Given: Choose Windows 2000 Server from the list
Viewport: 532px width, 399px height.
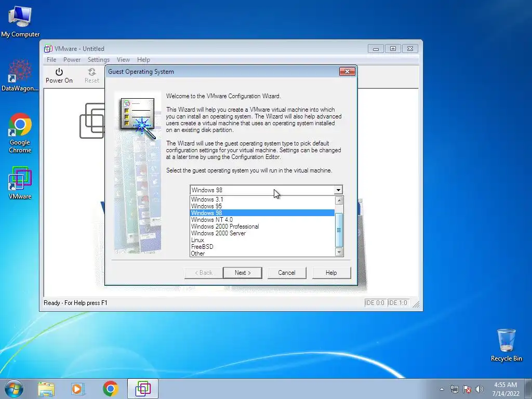Looking at the screenshot, I should click(262, 233).
